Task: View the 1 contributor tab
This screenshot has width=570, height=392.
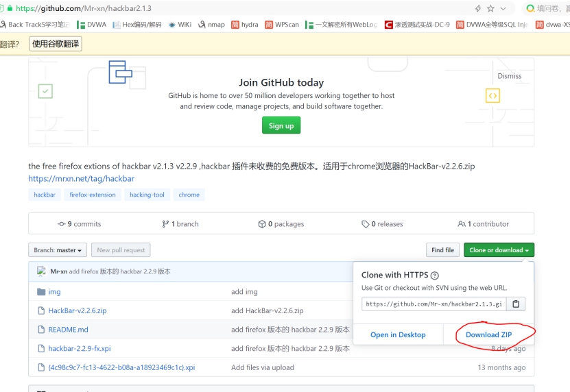Action: click(x=483, y=224)
